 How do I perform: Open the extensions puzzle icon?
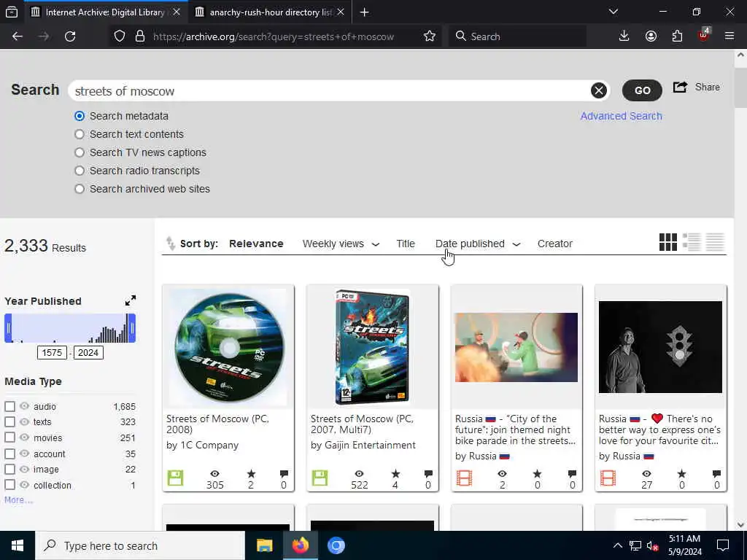pyautogui.click(x=677, y=36)
